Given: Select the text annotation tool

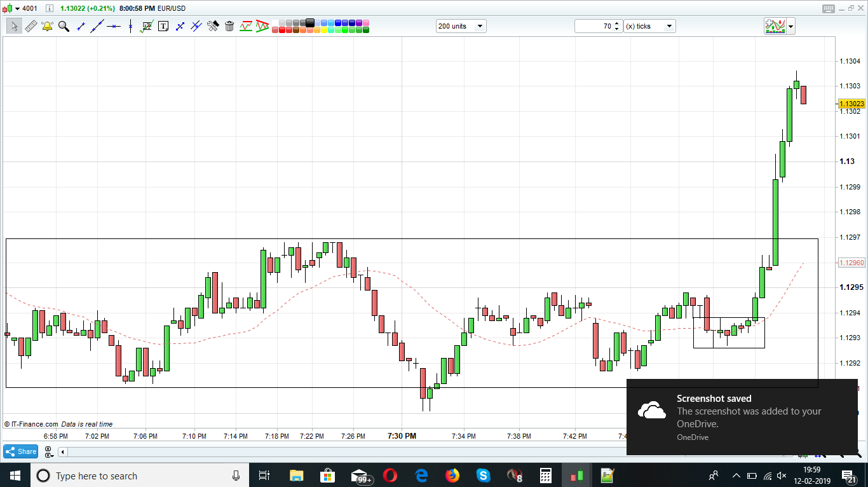Looking at the screenshot, I should (163, 26).
